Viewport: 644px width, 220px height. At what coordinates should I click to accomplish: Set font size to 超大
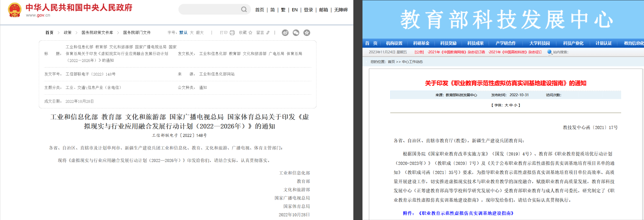pos(200,33)
